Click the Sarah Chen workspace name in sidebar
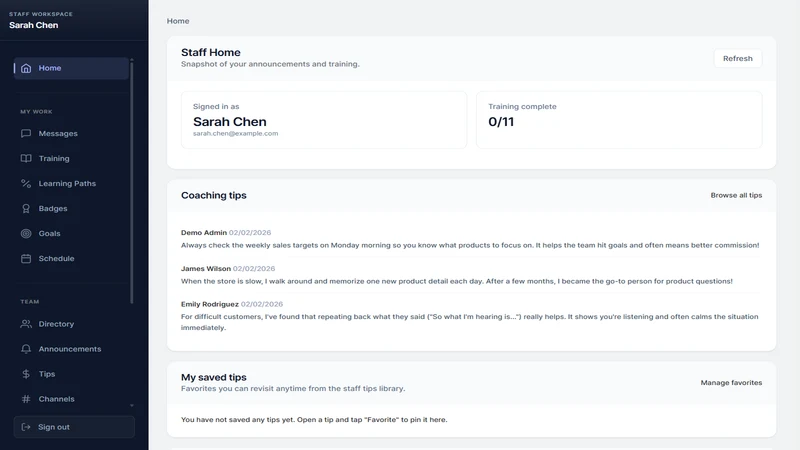 [34, 26]
